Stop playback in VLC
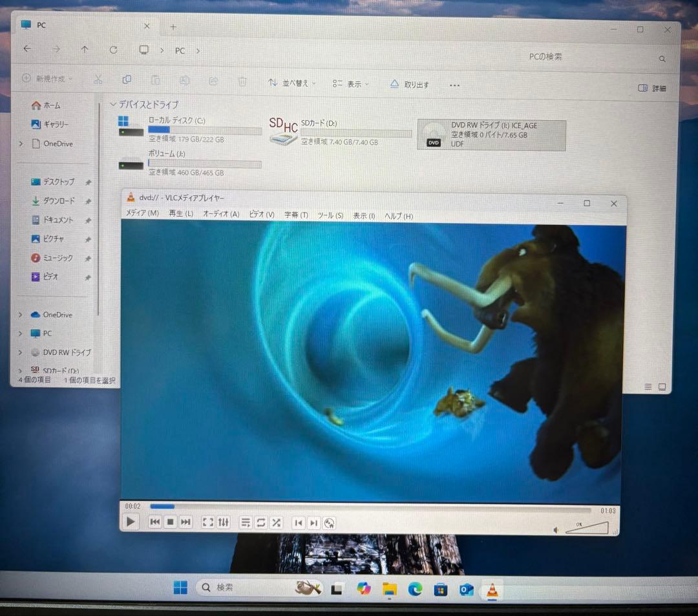 (171, 522)
